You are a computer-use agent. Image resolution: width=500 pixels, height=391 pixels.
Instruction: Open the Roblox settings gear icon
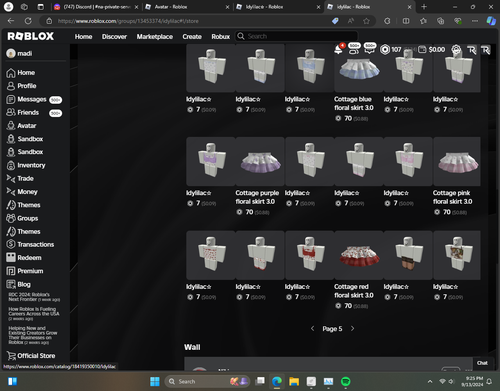coord(456,50)
